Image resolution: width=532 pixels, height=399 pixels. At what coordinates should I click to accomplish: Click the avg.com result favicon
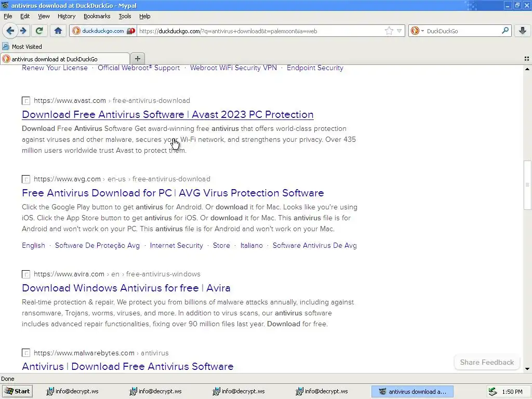(26, 179)
